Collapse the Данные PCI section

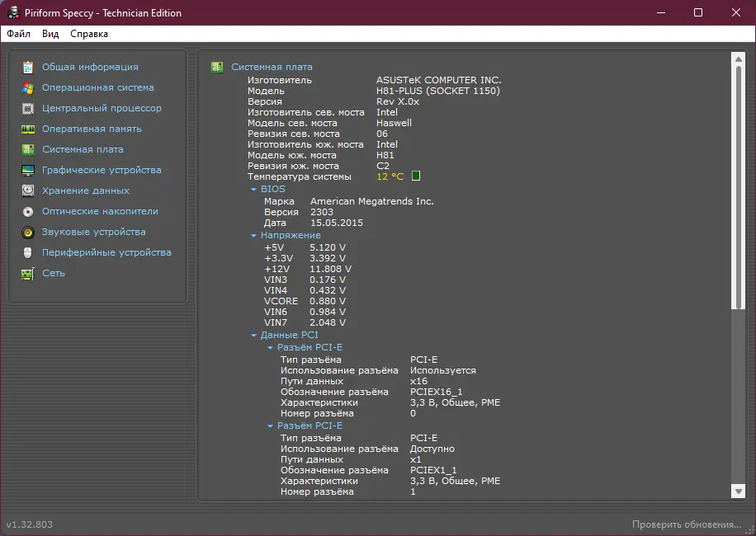pyautogui.click(x=253, y=335)
